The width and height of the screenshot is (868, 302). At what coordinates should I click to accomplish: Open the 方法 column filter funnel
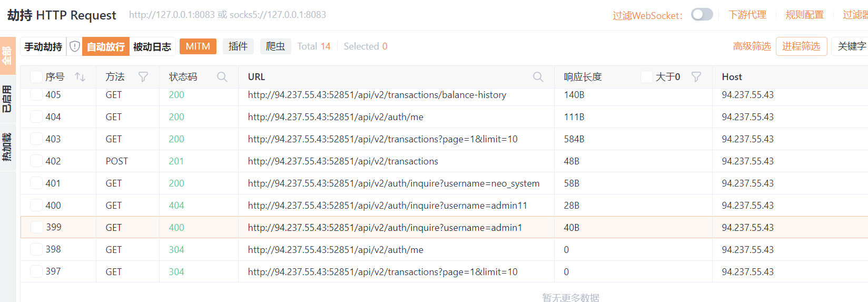[143, 77]
